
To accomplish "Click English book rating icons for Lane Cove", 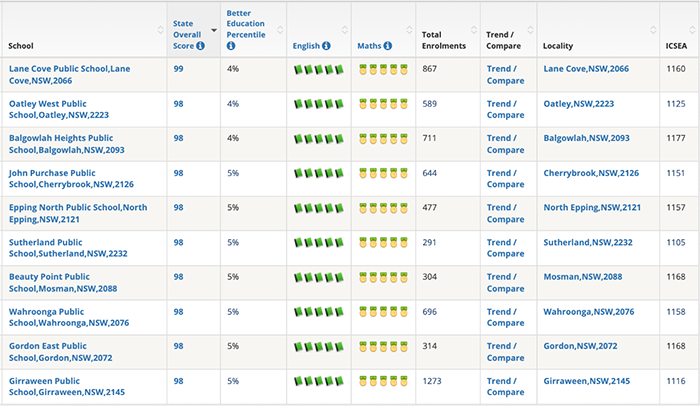I will tap(318, 69).
